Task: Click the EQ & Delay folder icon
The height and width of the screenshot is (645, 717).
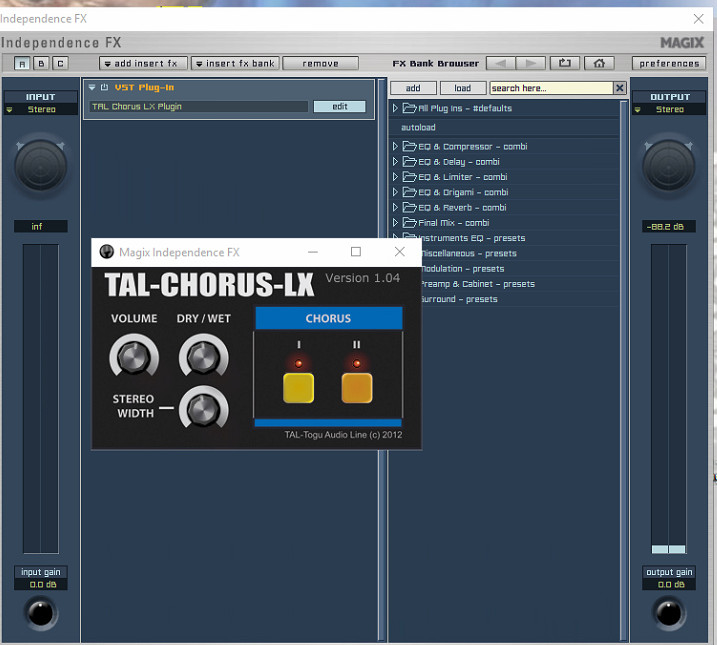Action: tap(409, 161)
